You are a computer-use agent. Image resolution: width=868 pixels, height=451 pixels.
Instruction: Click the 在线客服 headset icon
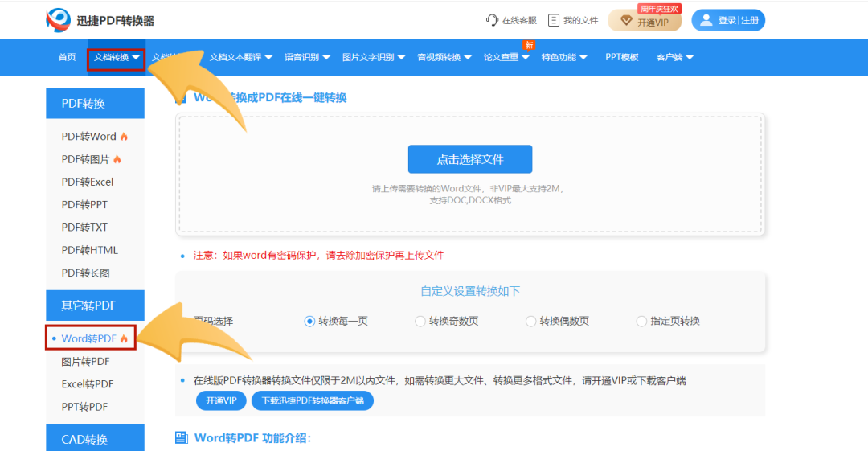coord(492,20)
